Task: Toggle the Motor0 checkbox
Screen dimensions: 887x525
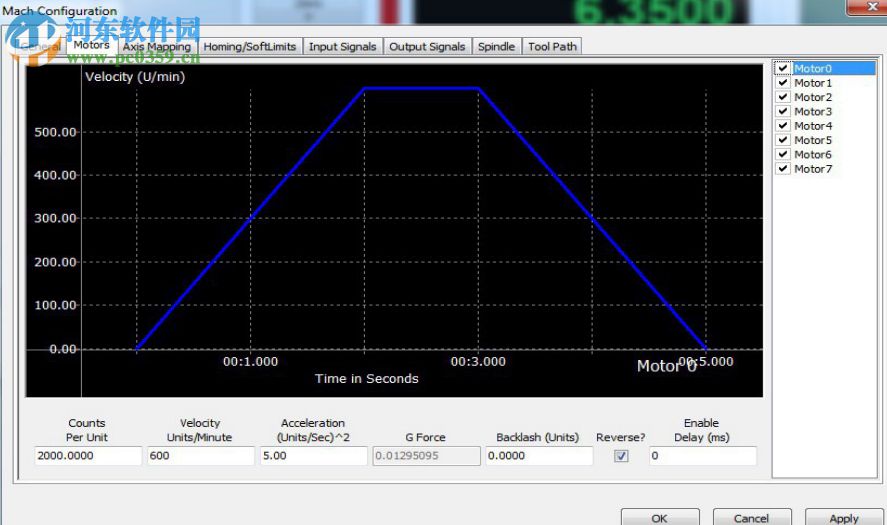Action: (783, 68)
